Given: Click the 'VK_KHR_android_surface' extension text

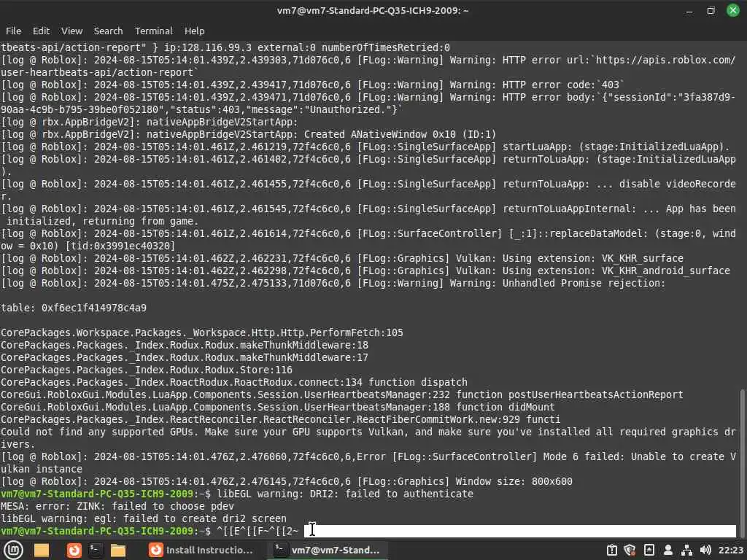Looking at the screenshot, I should point(665,271).
